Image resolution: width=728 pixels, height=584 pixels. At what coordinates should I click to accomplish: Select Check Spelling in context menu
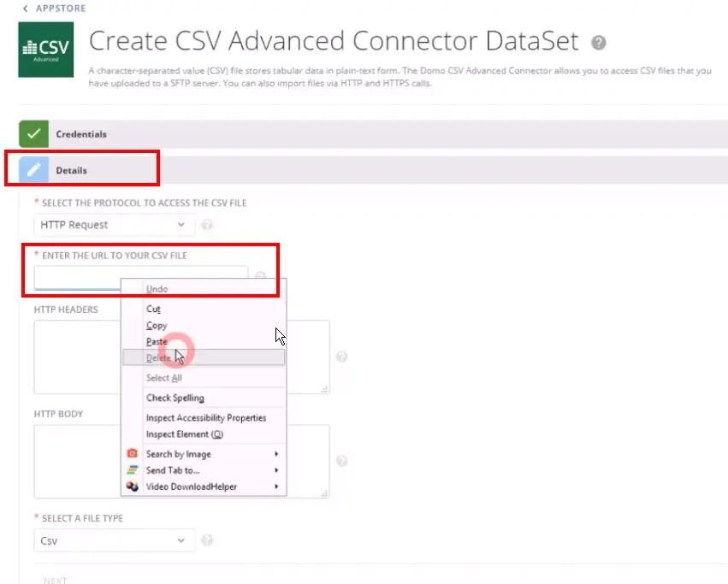tap(175, 398)
